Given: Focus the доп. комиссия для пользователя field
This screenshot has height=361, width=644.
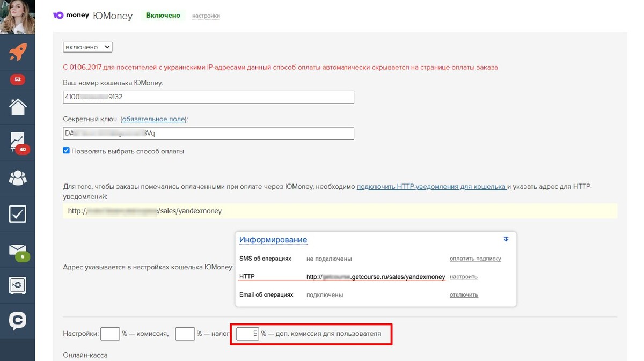Looking at the screenshot, I should (x=248, y=334).
